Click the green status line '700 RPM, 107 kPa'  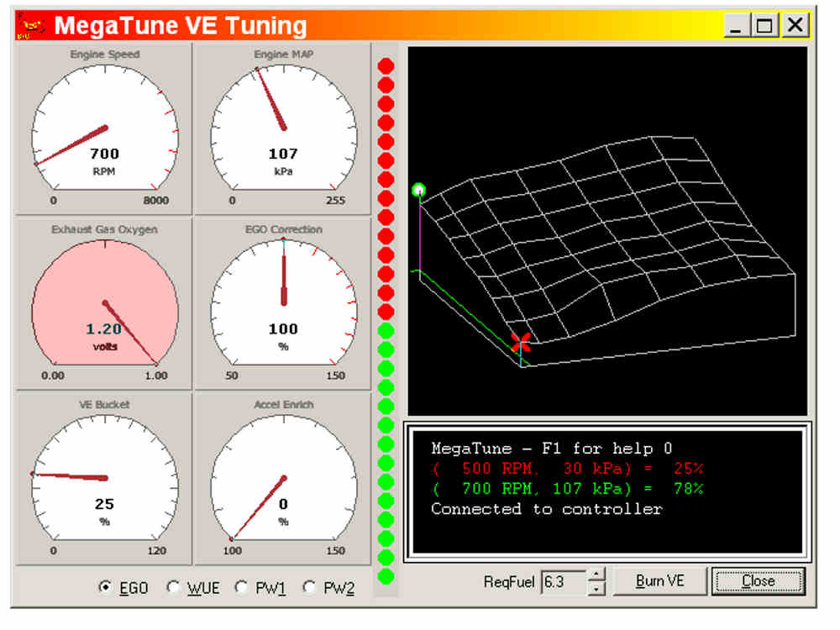[x=568, y=489]
